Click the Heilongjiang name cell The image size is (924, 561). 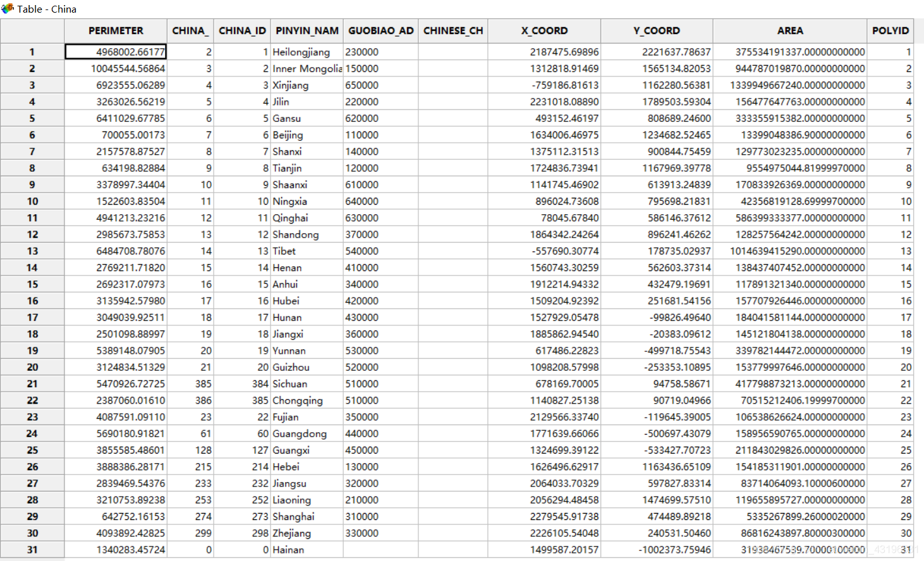(307, 52)
